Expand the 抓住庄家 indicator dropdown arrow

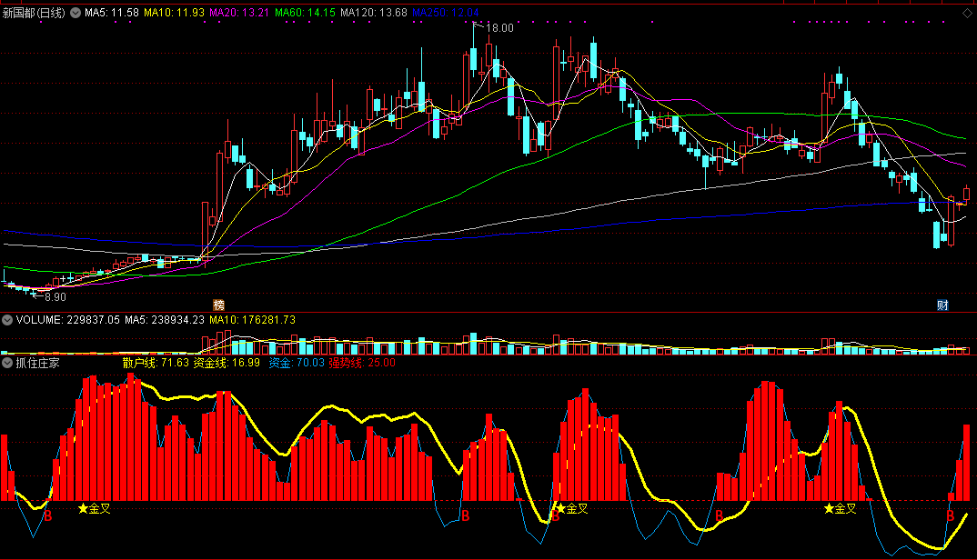[7, 363]
